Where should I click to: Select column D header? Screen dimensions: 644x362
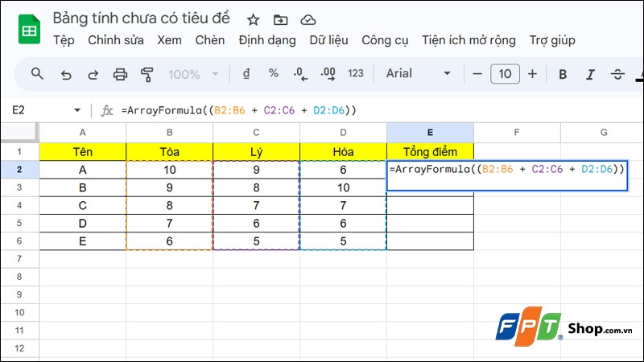click(x=344, y=133)
